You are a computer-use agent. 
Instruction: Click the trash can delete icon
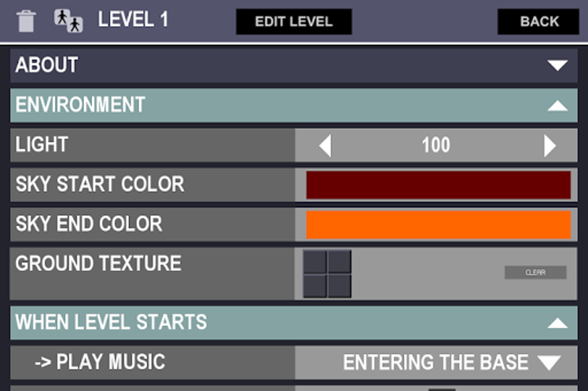[27, 21]
